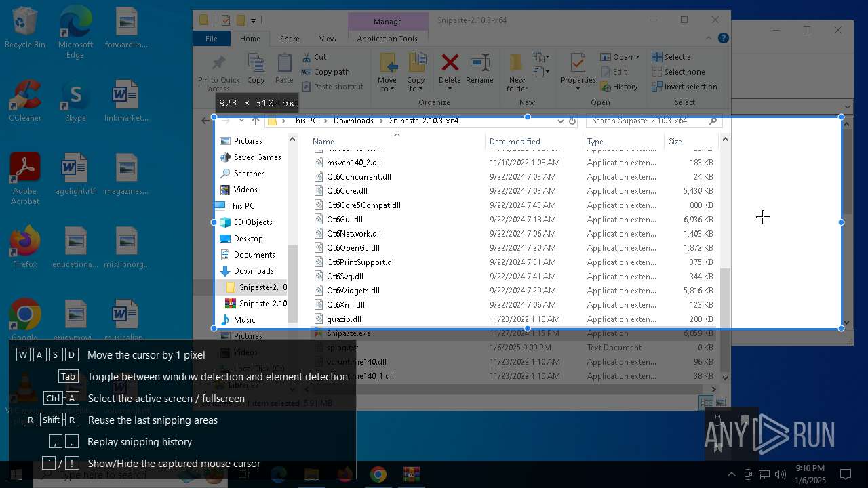Click the red Delete X icon
The width and height of the screenshot is (868, 488).
point(450,63)
